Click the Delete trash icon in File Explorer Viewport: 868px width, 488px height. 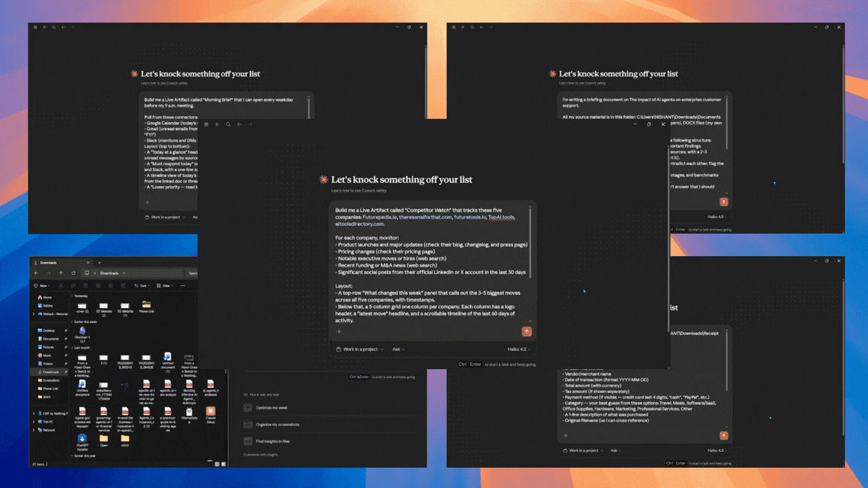point(123,285)
